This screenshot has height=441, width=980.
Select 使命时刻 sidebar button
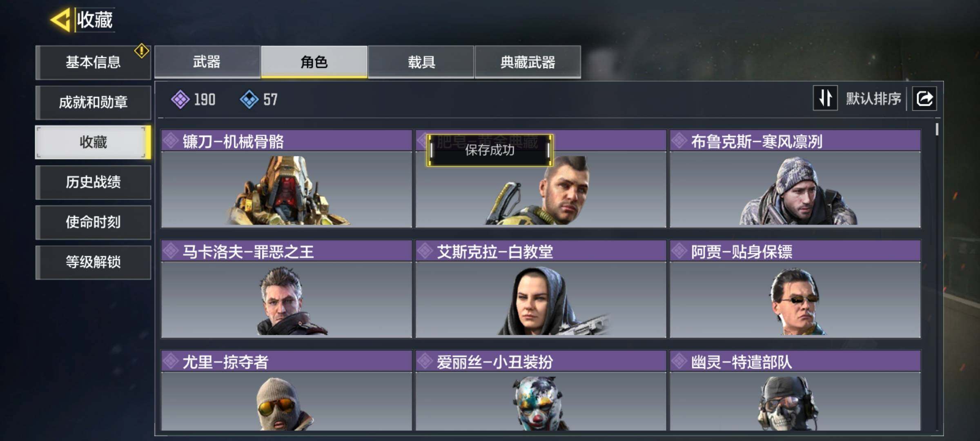pos(93,222)
